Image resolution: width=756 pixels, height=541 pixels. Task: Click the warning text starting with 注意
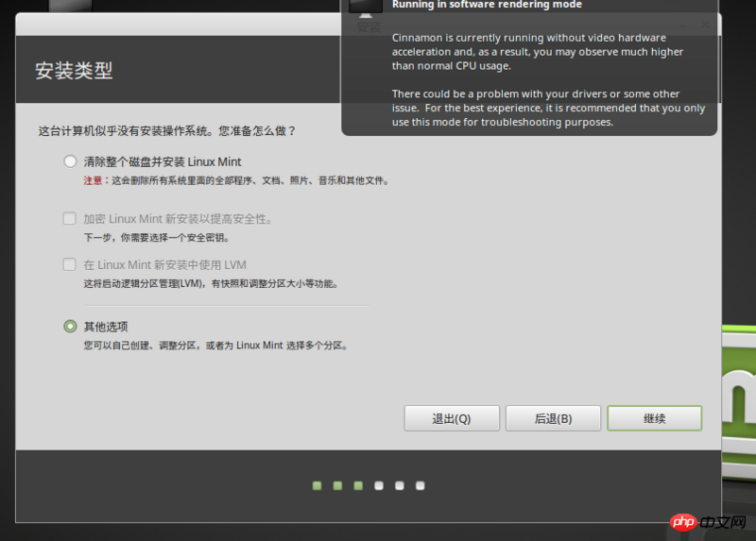point(236,180)
